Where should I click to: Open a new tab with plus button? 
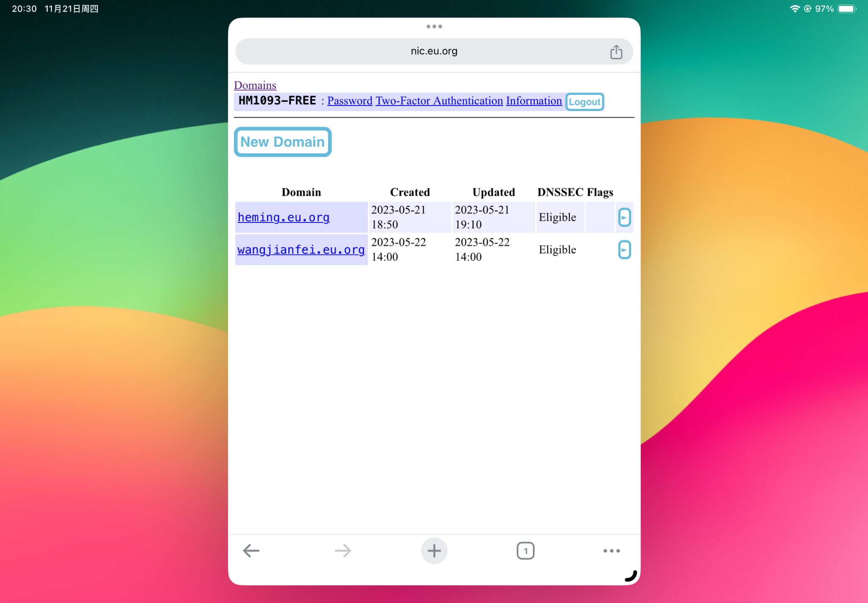coord(434,550)
